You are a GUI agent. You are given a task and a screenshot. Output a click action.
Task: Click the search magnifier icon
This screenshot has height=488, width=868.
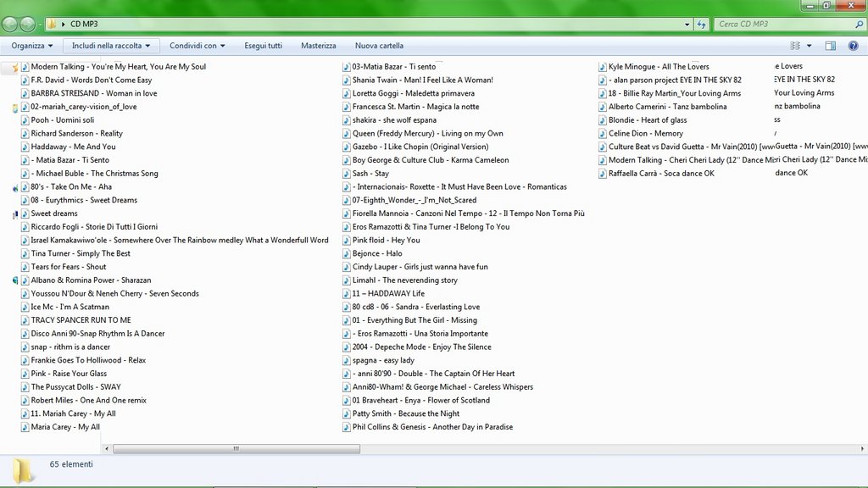coord(860,25)
